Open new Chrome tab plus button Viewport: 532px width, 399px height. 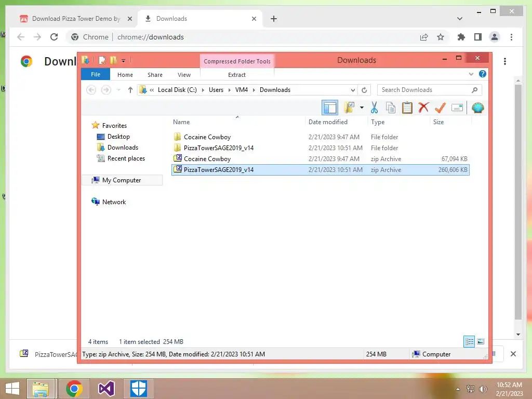(273, 19)
